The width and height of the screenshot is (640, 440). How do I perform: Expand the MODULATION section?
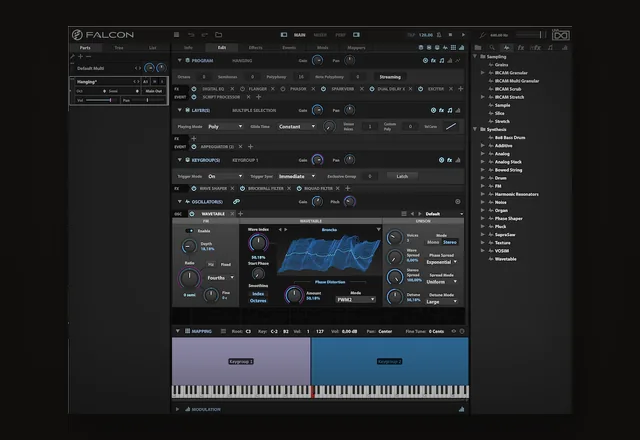tap(178, 409)
